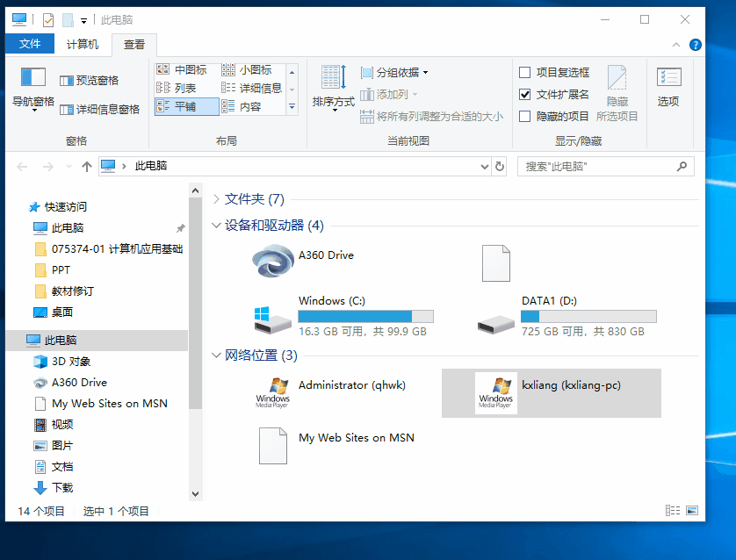Select the unnamed blank file device icon
Image resolution: width=736 pixels, height=560 pixels.
click(x=495, y=263)
